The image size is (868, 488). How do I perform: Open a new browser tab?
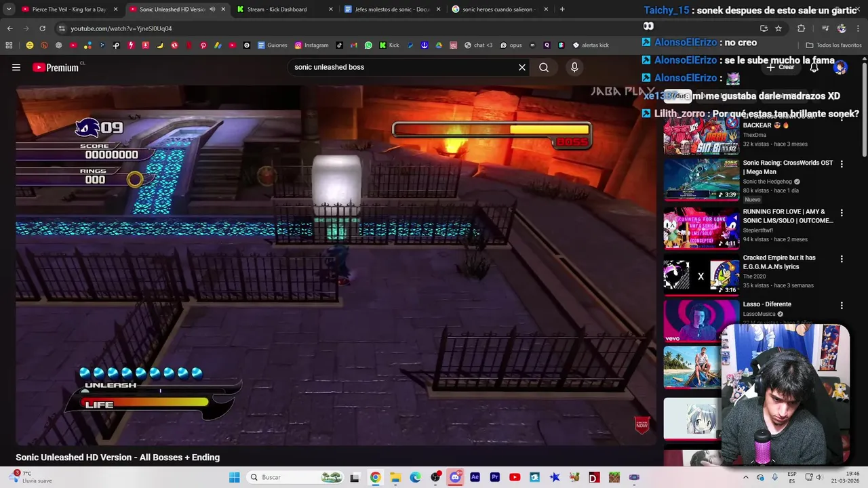pos(562,9)
